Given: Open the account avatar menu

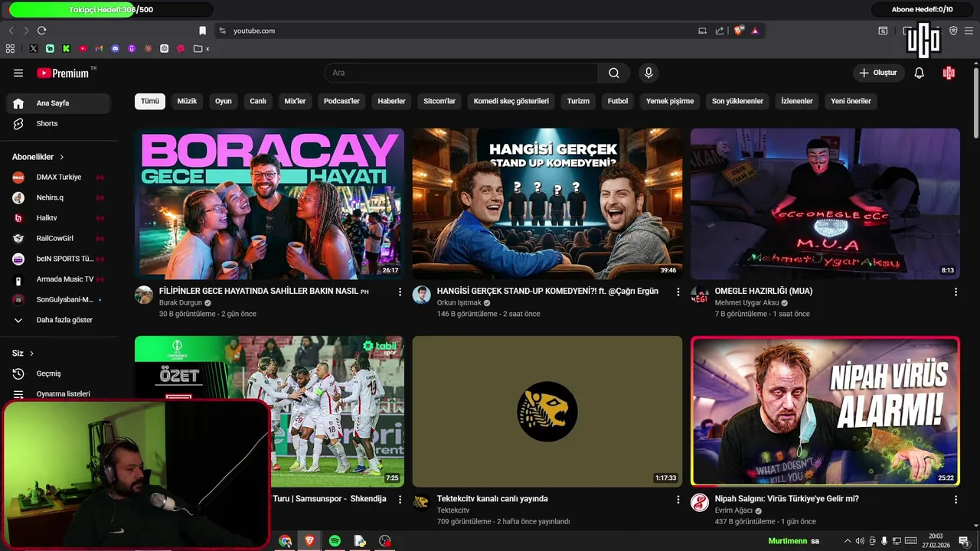Looking at the screenshot, I should (949, 73).
